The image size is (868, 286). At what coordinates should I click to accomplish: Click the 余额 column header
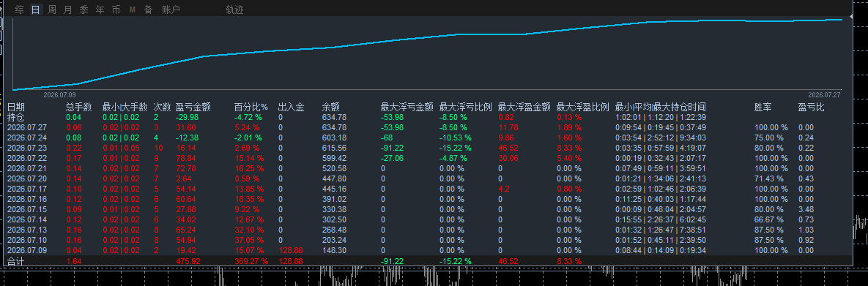[331, 107]
